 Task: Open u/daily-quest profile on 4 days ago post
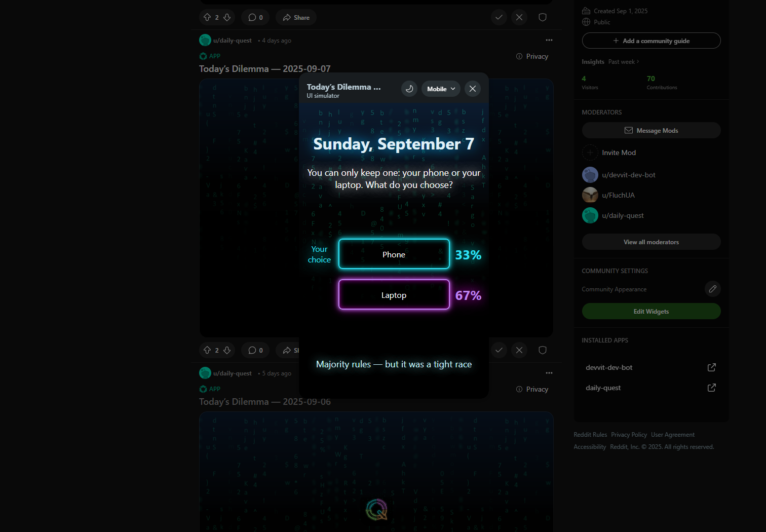233,41
